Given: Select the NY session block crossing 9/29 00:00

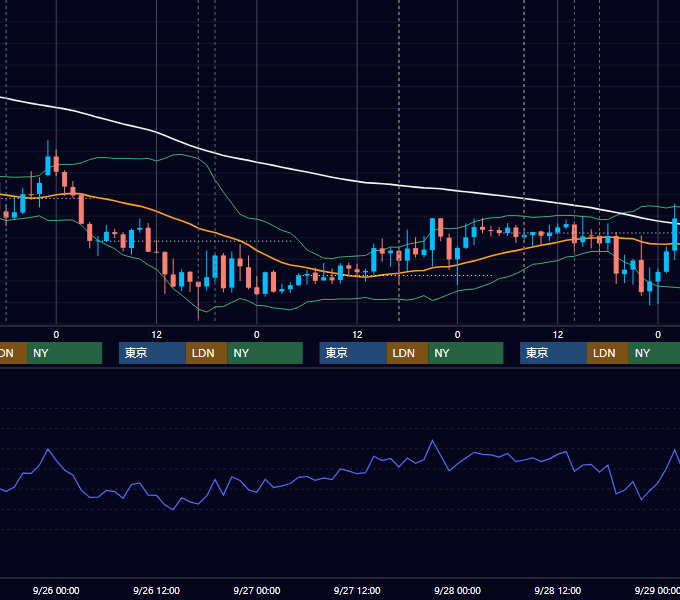Looking at the screenshot, I should 654,353.
